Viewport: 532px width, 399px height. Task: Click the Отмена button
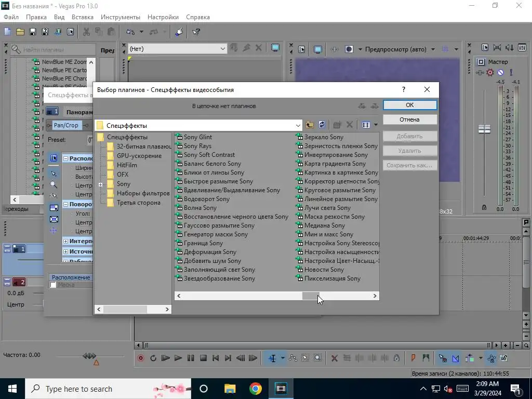pos(410,119)
